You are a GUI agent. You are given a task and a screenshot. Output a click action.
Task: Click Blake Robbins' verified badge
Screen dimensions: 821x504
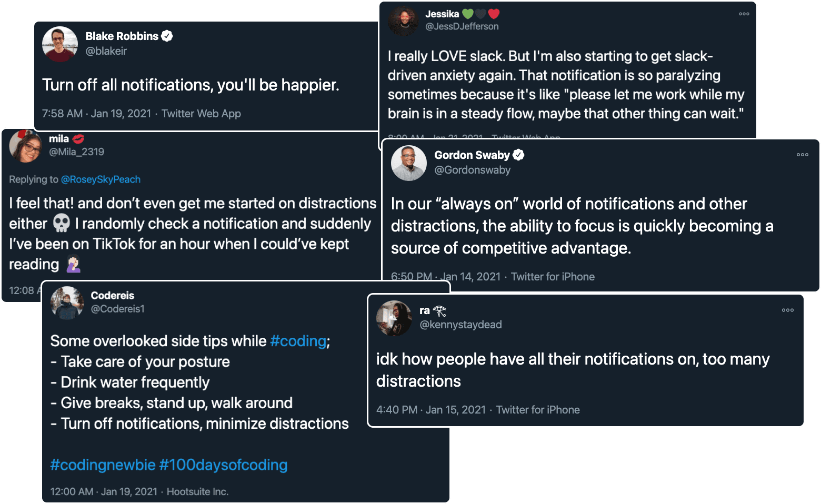[167, 36]
